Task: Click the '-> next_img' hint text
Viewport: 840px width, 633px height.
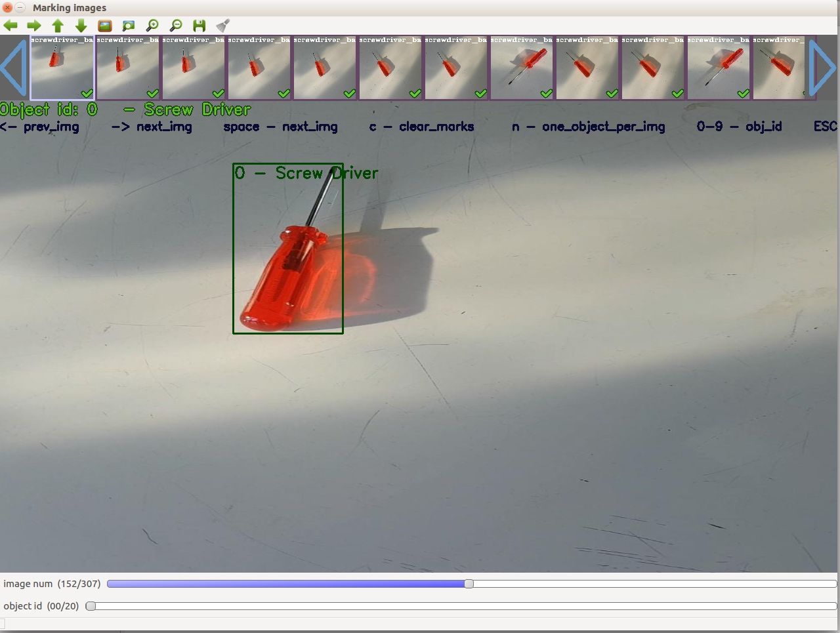Action: pyautogui.click(x=152, y=127)
